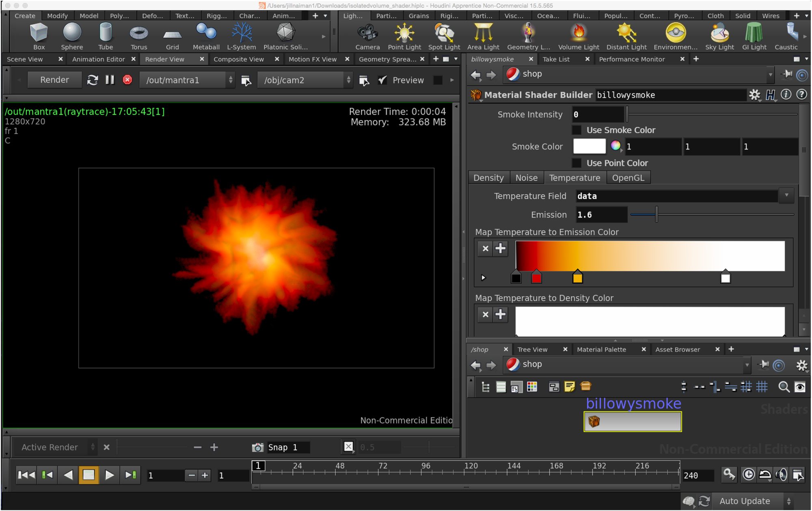This screenshot has width=812, height=511.
Task: Open node search in the network editor
Action: (x=784, y=387)
